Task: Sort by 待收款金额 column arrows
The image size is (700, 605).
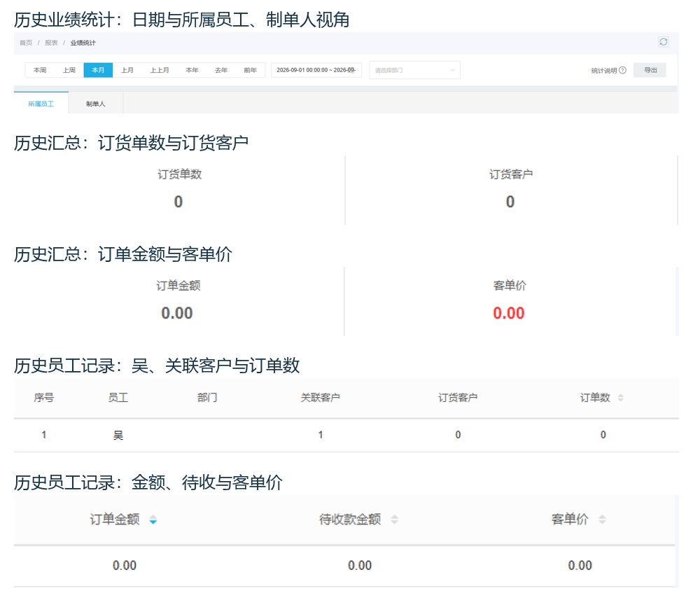Action: (394, 520)
